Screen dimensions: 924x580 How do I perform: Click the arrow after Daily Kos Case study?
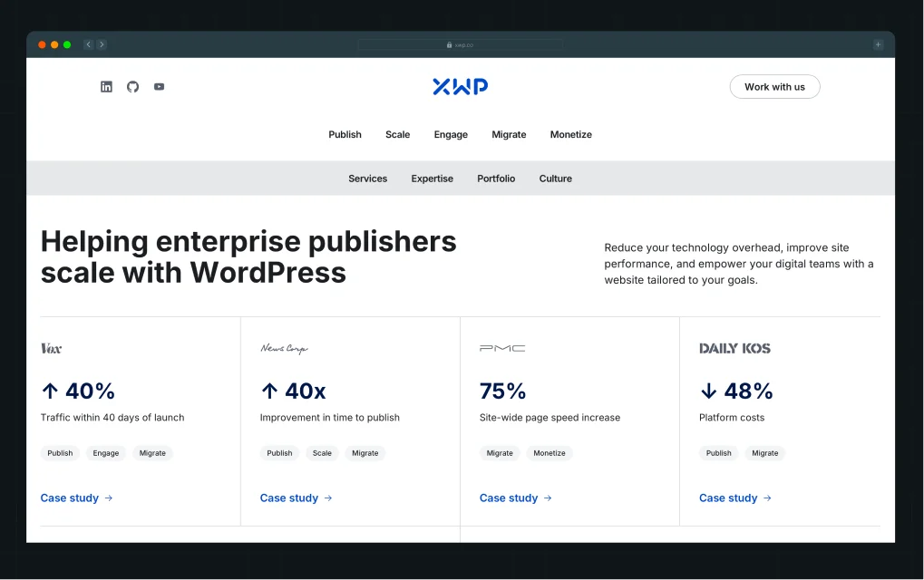(767, 498)
